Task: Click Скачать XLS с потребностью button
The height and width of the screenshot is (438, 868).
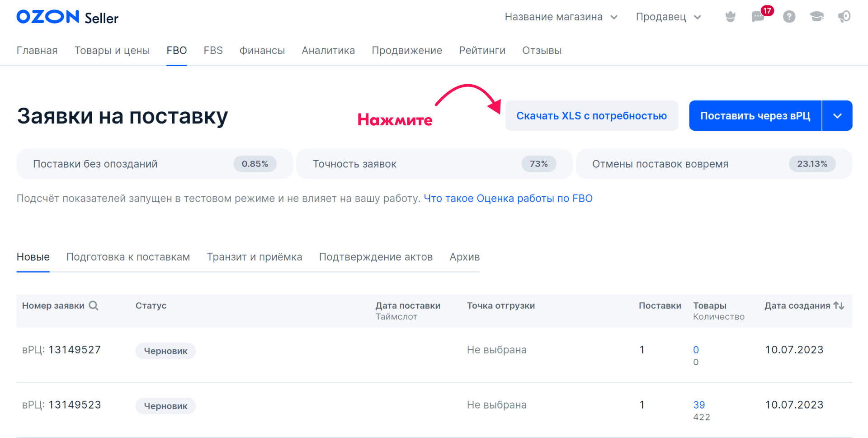Action: (591, 116)
